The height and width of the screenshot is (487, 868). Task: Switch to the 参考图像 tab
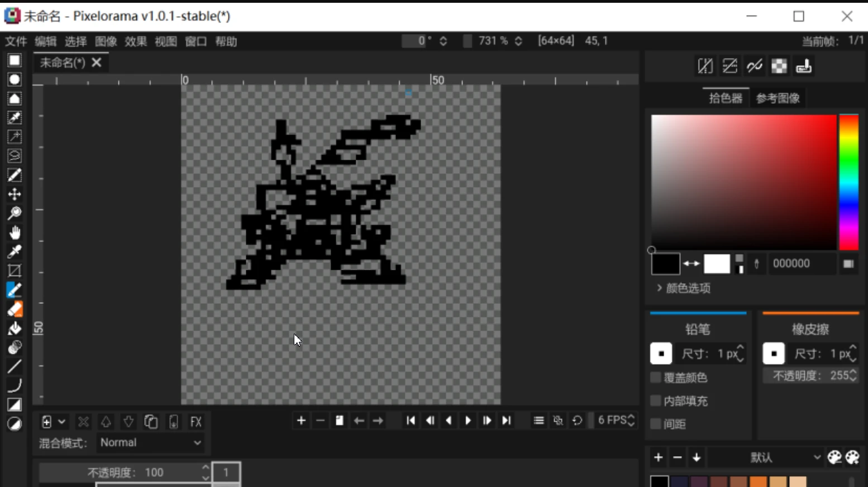point(778,98)
